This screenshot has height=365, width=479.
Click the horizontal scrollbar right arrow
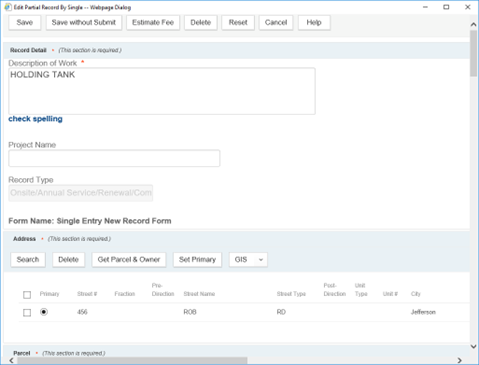click(460, 360)
